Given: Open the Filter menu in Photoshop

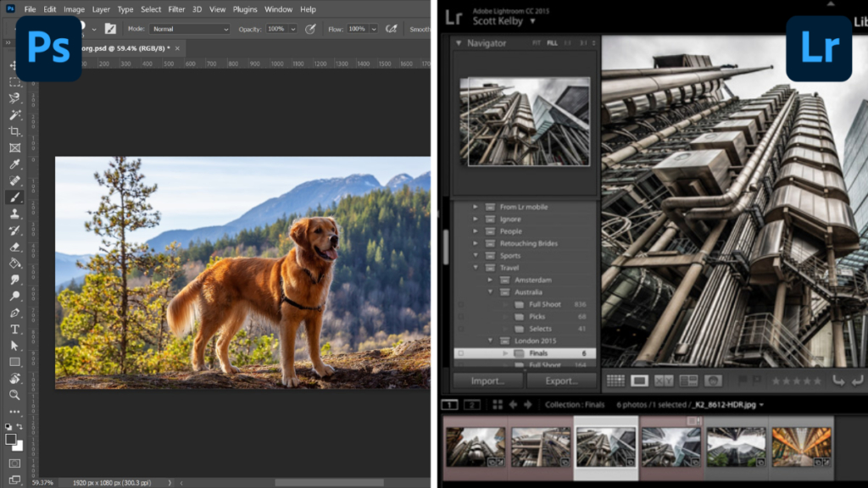Looking at the screenshot, I should (x=176, y=8).
